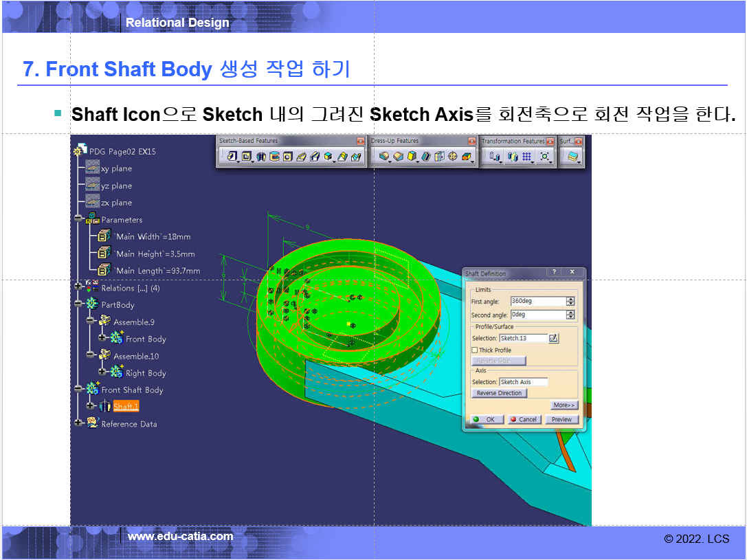Select Shaft.1 in the specification tree
The image size is (747, 560).
pos(126,407)
